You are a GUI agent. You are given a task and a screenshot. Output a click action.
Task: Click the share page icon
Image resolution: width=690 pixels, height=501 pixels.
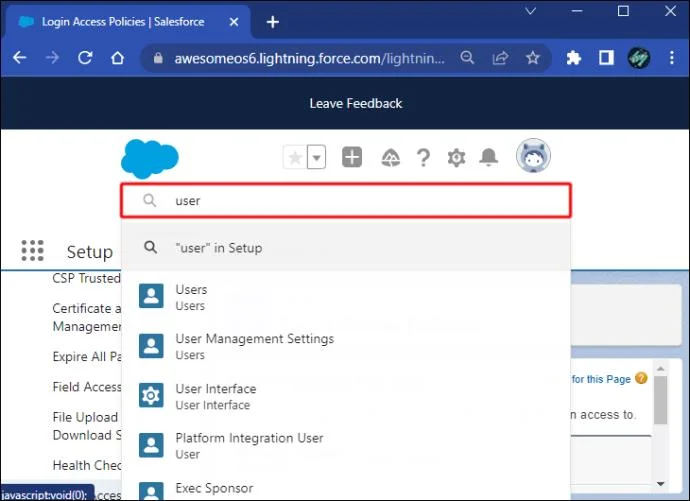coord(500,58)
